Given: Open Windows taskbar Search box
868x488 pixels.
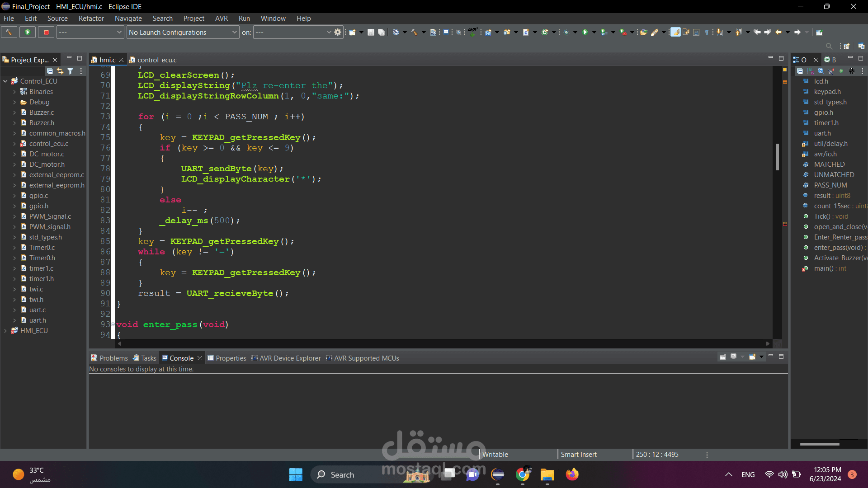Looking at the screenshot, I should point(342,474).
